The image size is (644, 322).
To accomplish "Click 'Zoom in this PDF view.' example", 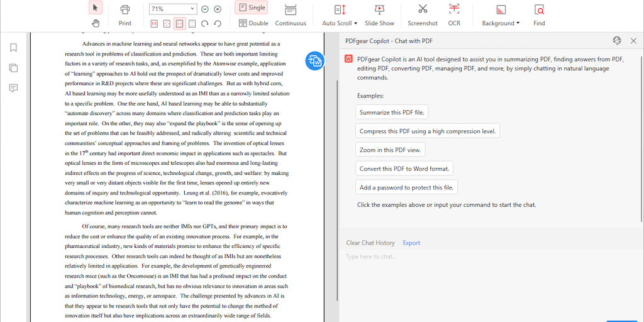I will point(390,150).
